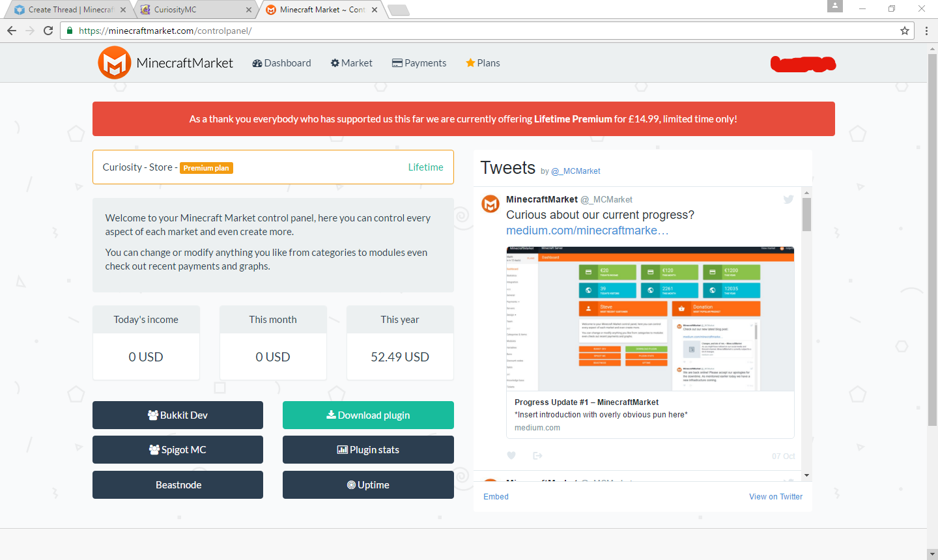The image size is (938, 560).
Task: Open the Chrome three-dot menu
Action: [x=926, y=31]
